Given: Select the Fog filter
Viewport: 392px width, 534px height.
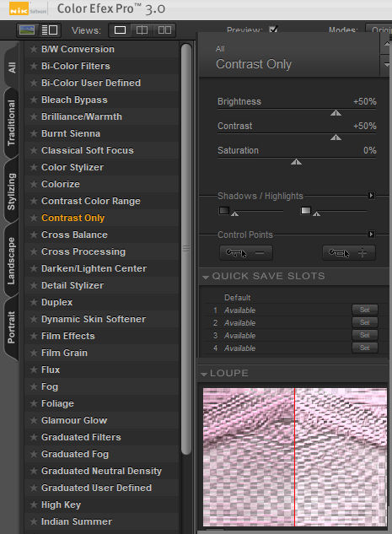Looking at the screenshot, I should point(50,386).
